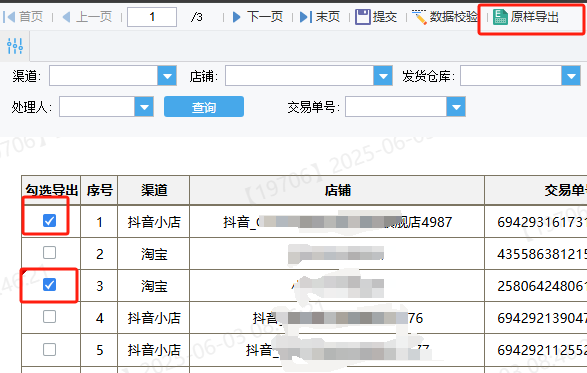This screenshot has width=587, height=373.
Task: Click the 交易单号 column header
Action: coord(536,190)
